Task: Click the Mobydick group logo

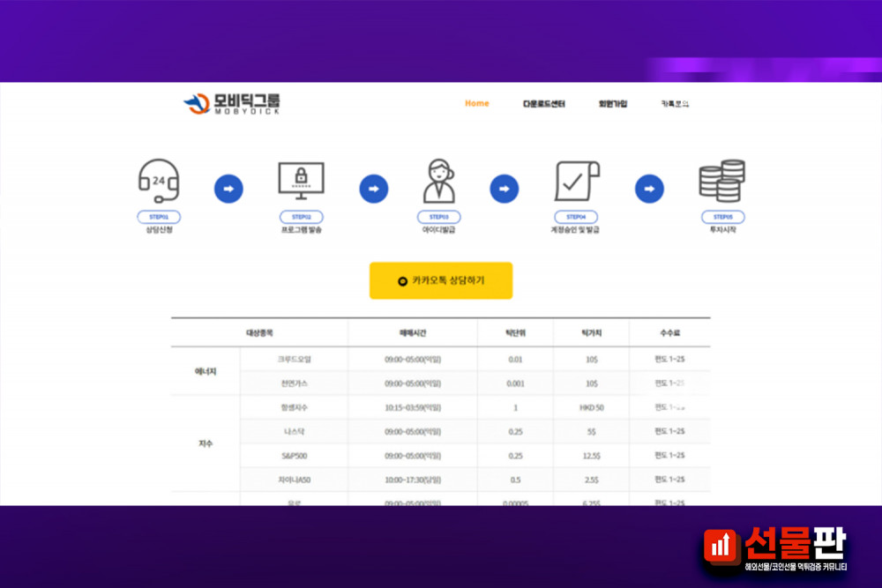Action: point(231,104)
